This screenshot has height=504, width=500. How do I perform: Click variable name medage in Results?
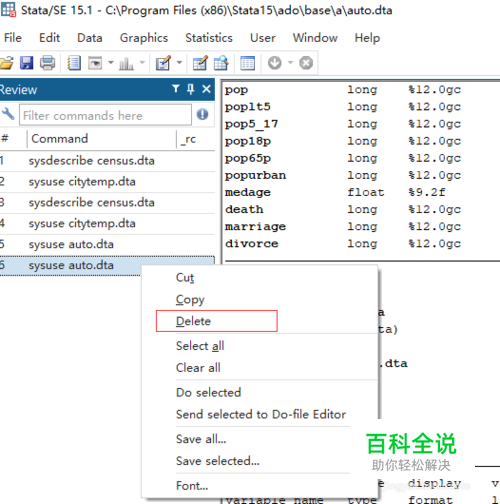click(x=247, y=192)
